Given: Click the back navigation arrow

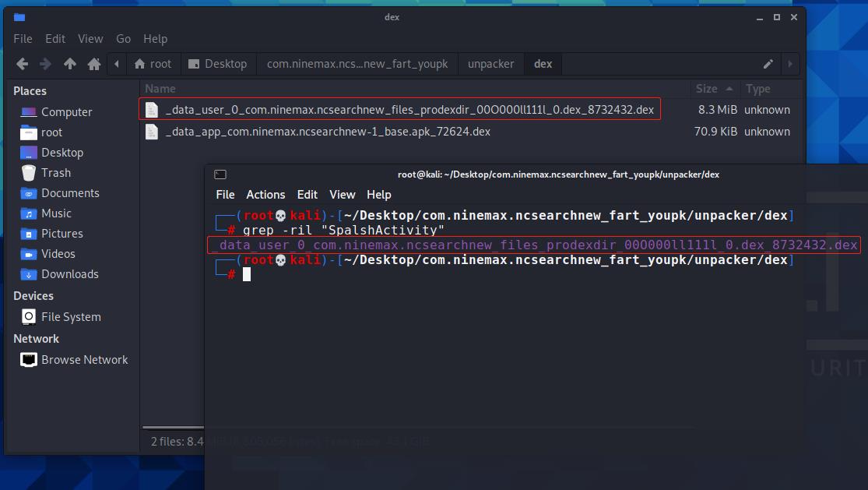Looking at the screenshot, I should click(22, 64).
